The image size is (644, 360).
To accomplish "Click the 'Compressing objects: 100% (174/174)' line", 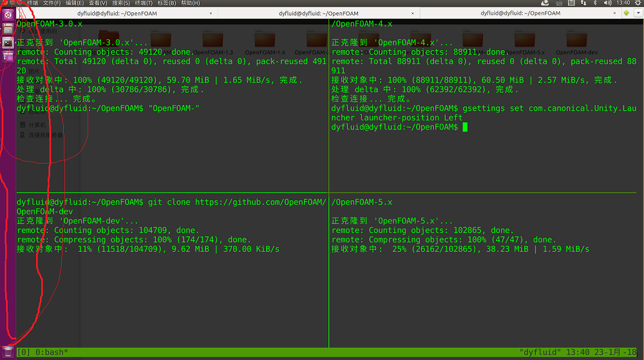I will pos(134,240).
